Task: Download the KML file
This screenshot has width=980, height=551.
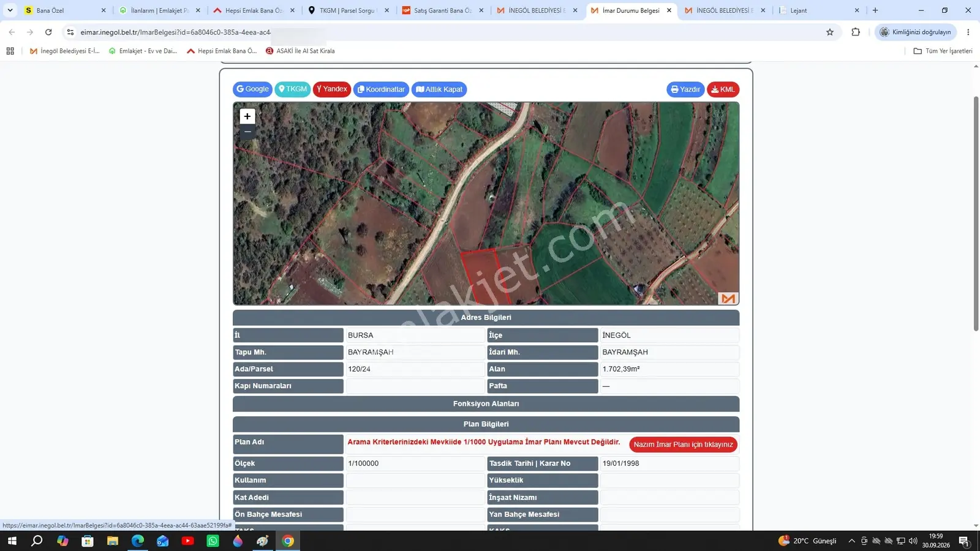Action: point(723,89)
